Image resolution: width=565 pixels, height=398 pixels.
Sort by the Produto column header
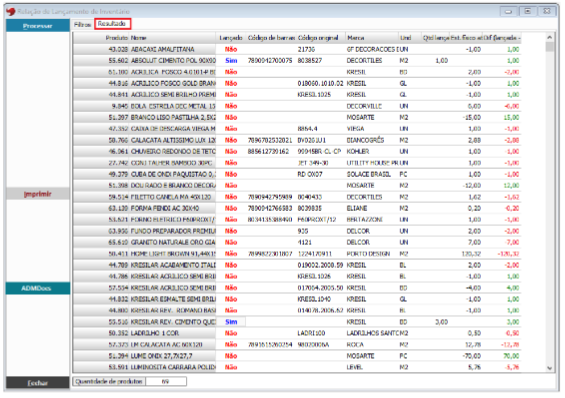point(101,38)
